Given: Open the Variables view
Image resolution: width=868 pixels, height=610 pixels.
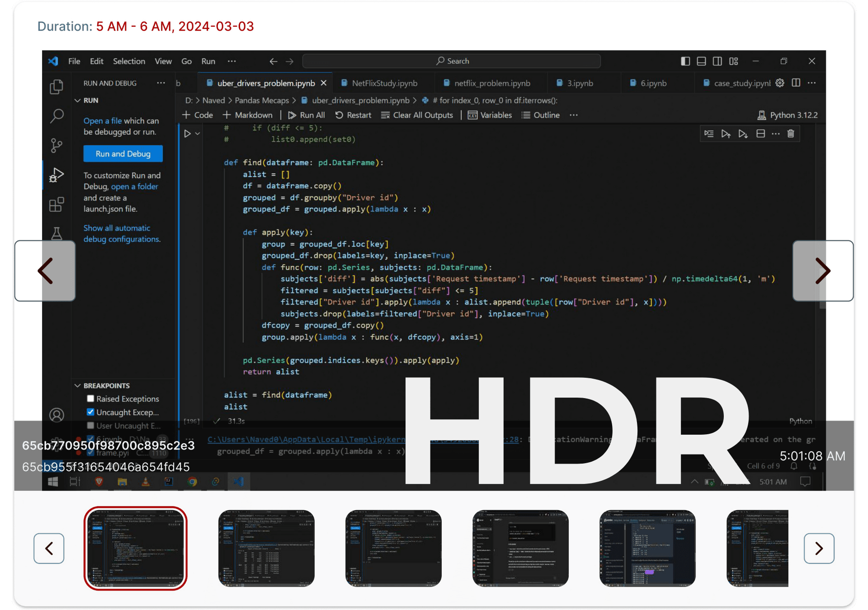Looking at the screenshot, I should pos(490,115).
